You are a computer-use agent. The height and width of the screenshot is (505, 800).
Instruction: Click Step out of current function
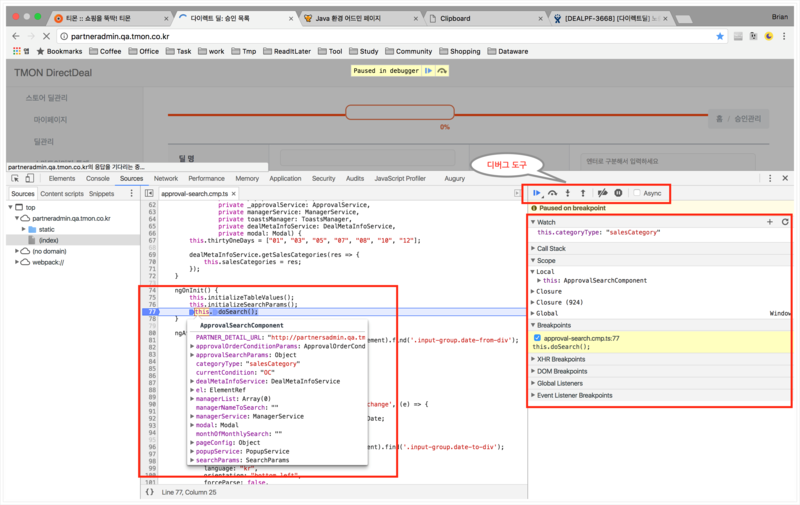583,193
